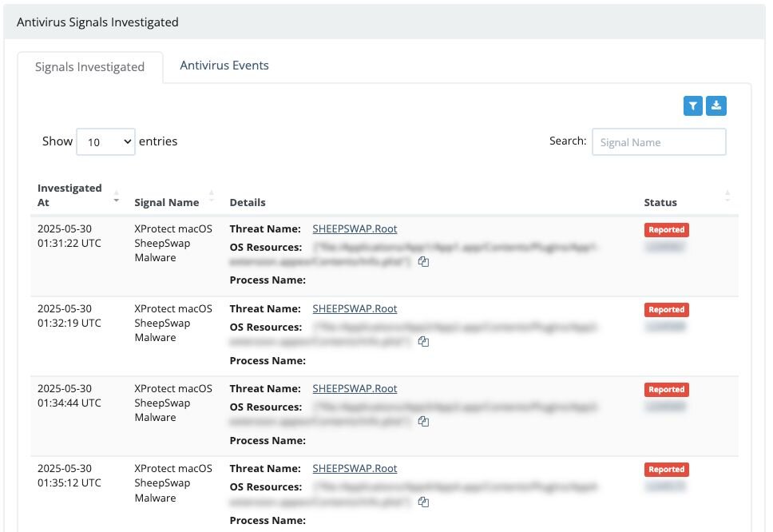
Task: Copy OS Resources for 01:32:19 signal
Action: point(424,342)
